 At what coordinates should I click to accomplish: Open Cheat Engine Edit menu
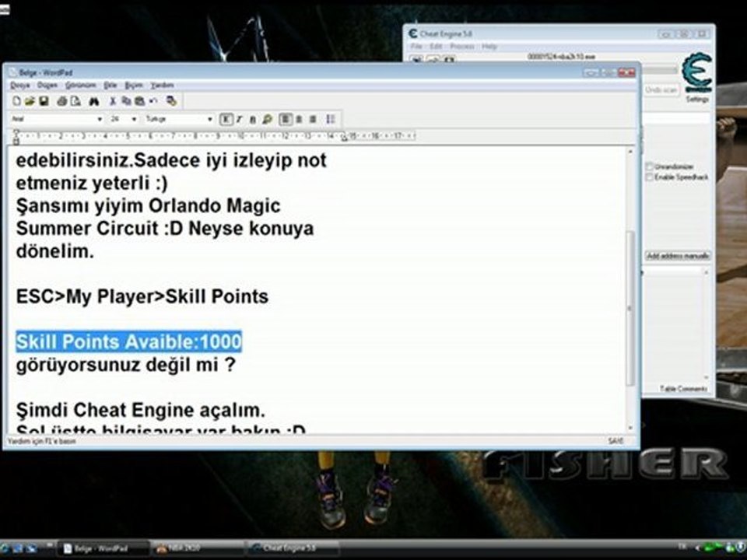point(436,46)
